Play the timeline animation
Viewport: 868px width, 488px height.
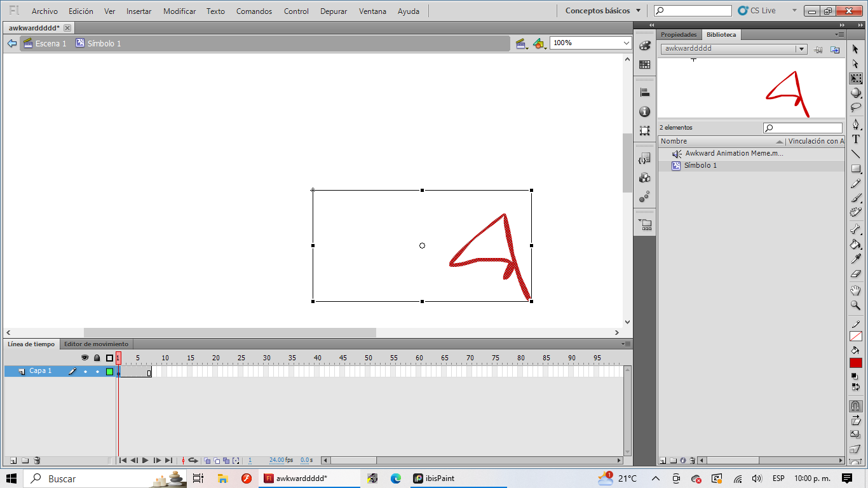[146, 460]
